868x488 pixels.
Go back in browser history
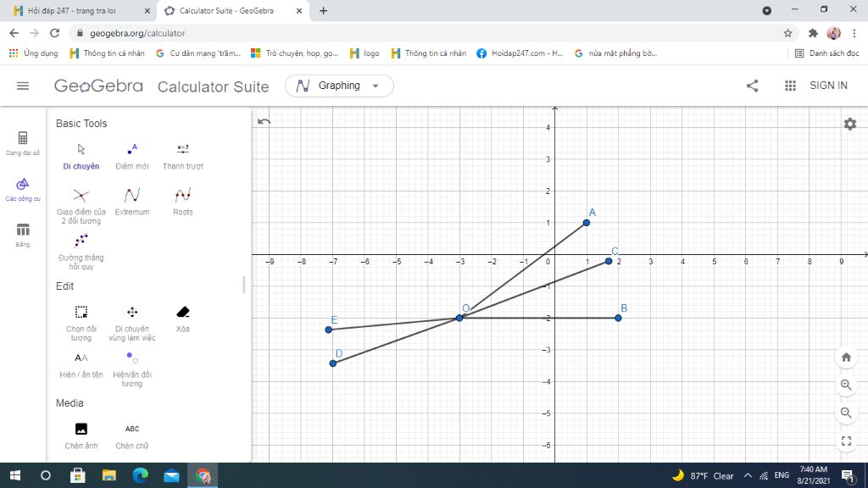pyautogui.click(x=14, y=33)
